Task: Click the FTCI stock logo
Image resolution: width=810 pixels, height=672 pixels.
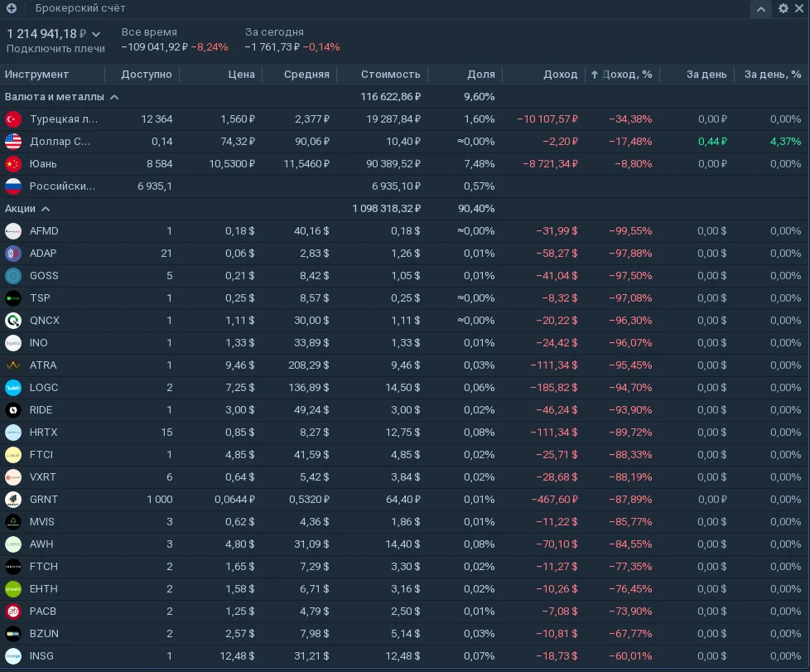Action: (x=13, y=455)
